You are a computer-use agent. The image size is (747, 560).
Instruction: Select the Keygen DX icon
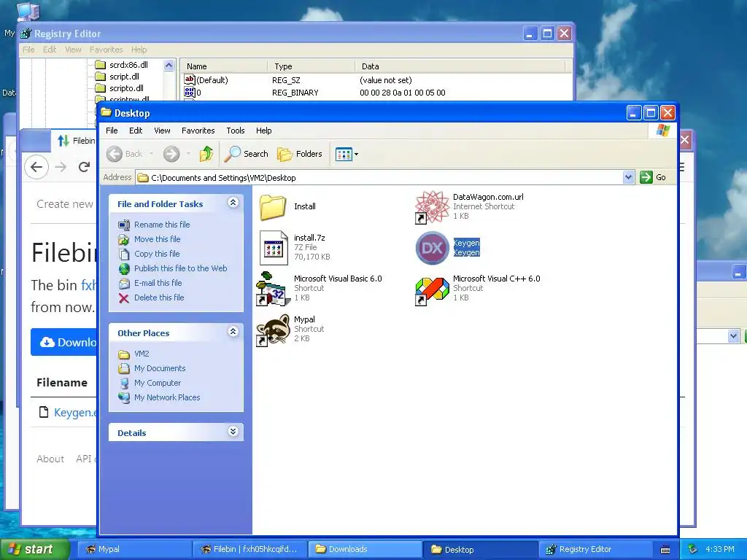pyautogui.click(x=432, y=248)
